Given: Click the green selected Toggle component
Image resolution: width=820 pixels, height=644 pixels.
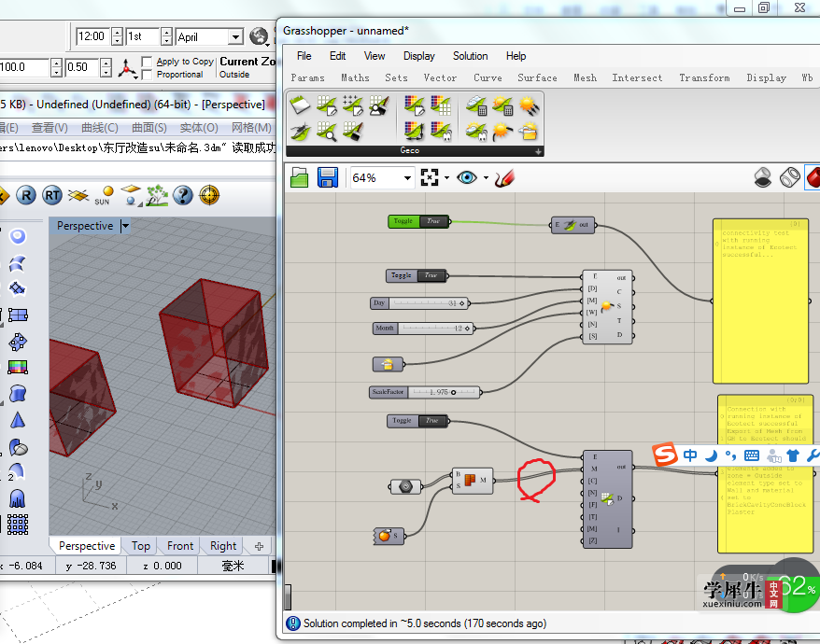Looking at the screenshot, I should (419, 221).
